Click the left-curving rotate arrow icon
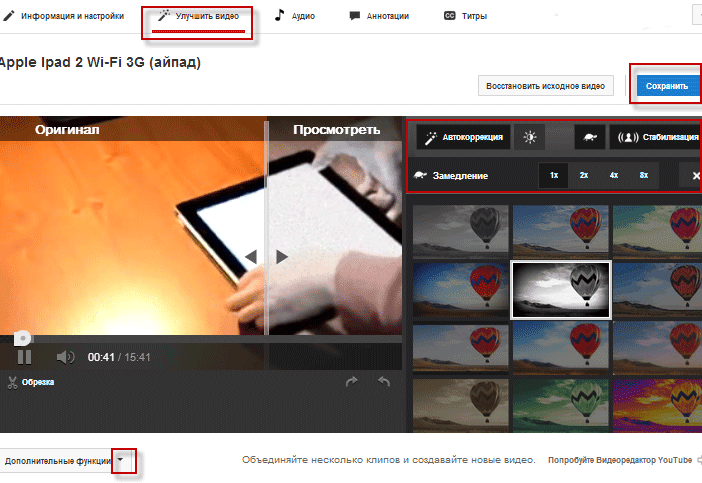The image size is (702, 483). click(384, 382)
